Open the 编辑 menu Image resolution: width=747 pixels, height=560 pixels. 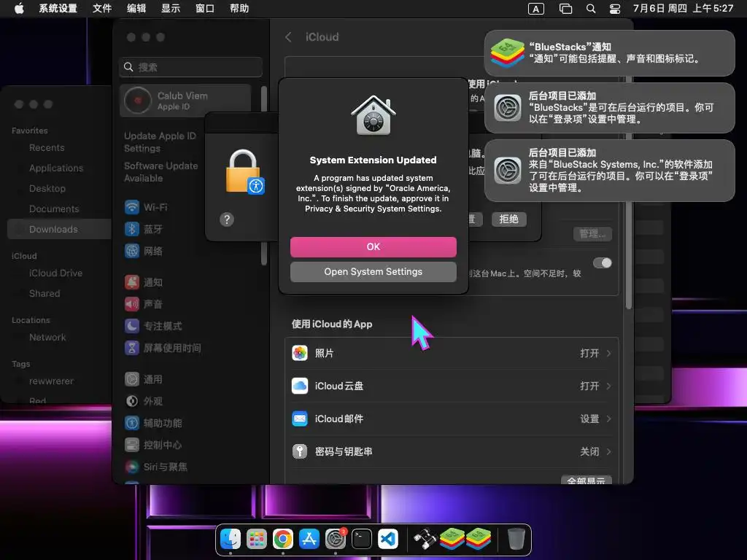136,9
